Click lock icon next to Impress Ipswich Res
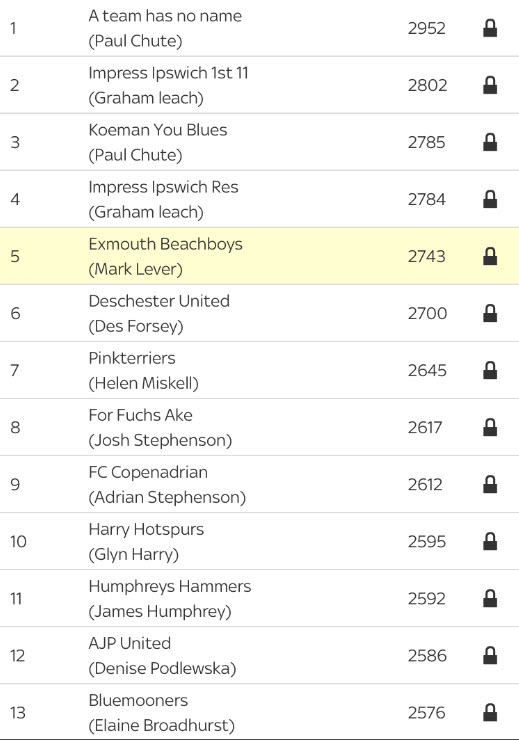 click(x=490, y=200)
